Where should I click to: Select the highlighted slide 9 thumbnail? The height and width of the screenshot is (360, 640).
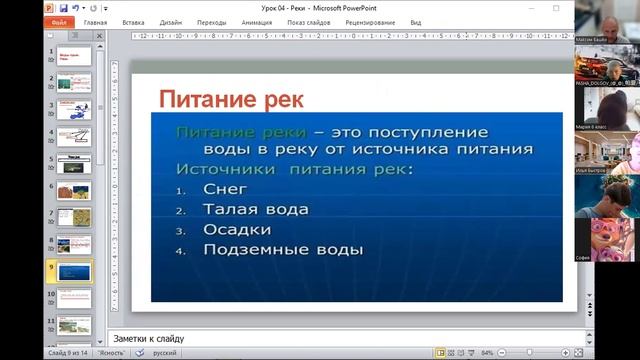click(x=74, y=272)
